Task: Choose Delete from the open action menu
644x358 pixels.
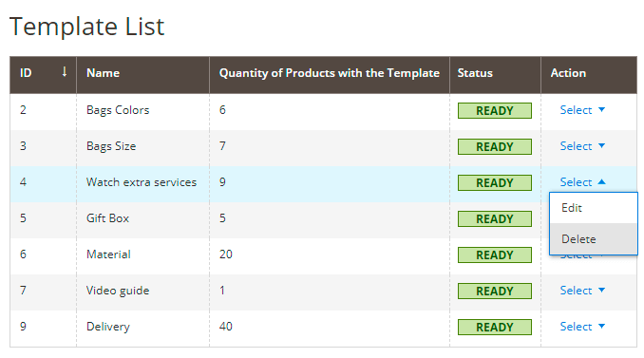Action: click(x=594, y=239)
